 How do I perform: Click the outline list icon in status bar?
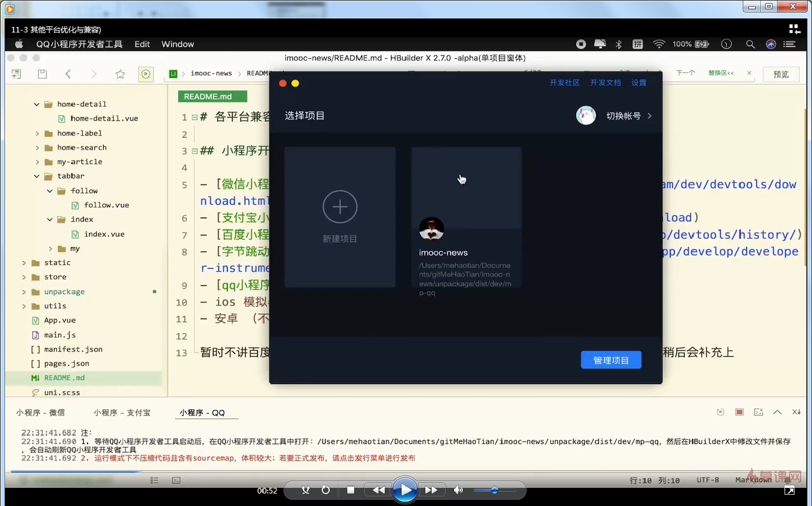click(x=154, y=480)
